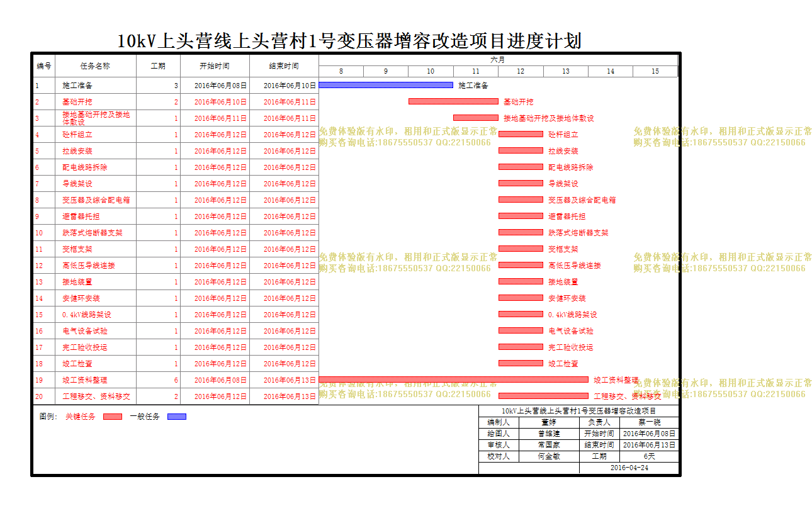Select the Gantt bar for 0.4kV线路架设
This screenshot has height=506, width=812.
coord(521,314)
